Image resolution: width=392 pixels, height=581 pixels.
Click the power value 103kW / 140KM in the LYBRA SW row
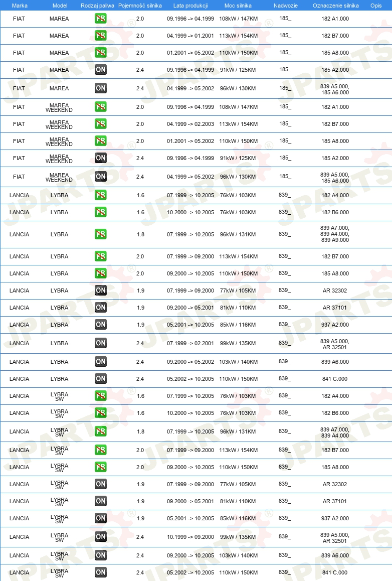[239, 555]
